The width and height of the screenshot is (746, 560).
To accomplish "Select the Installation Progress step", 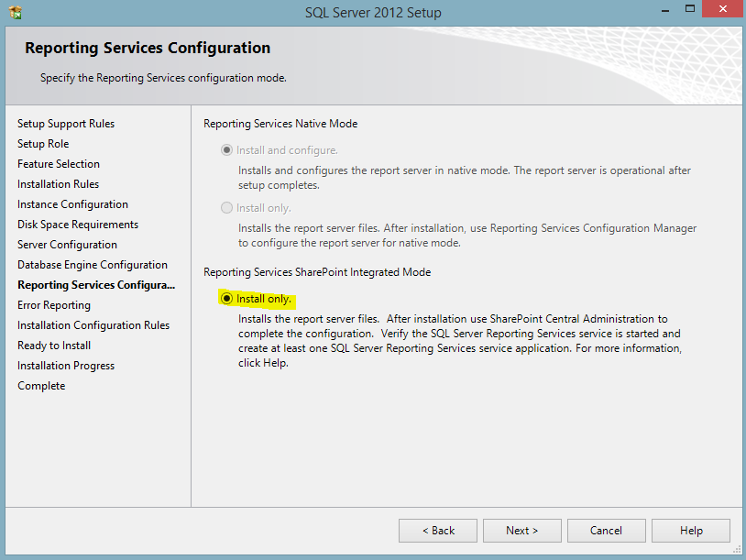I will pyautogui.click(x=66, y=366).
